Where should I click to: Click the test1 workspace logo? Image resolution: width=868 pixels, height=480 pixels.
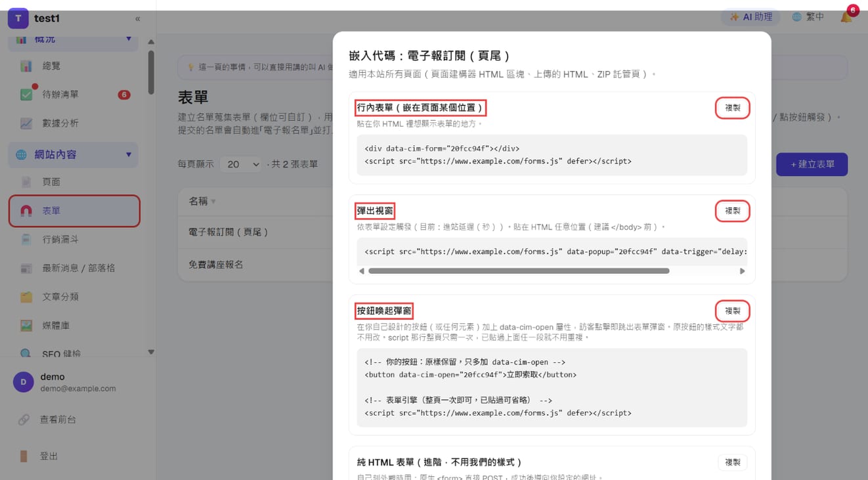pos(18,18)
